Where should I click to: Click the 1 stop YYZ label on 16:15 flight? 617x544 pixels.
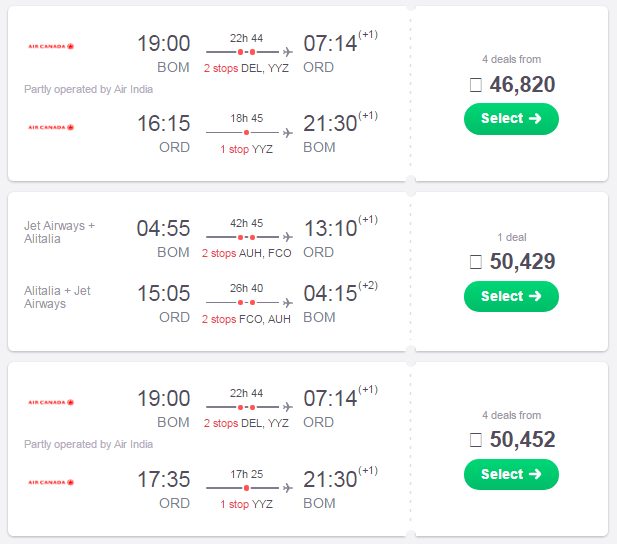pyautogui.click(x=246, y=149)
